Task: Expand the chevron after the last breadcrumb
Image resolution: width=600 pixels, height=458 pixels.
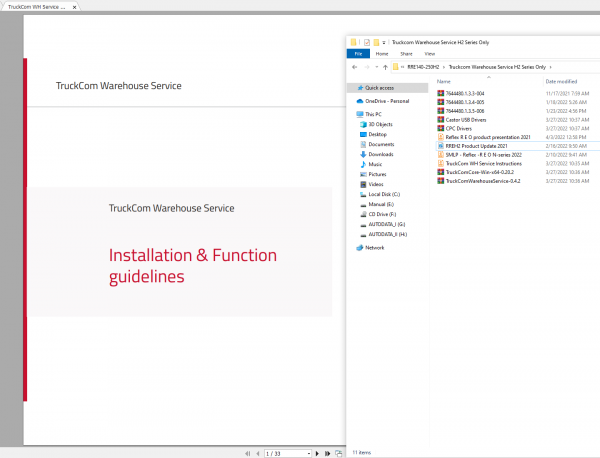Action: click(550, 67)
